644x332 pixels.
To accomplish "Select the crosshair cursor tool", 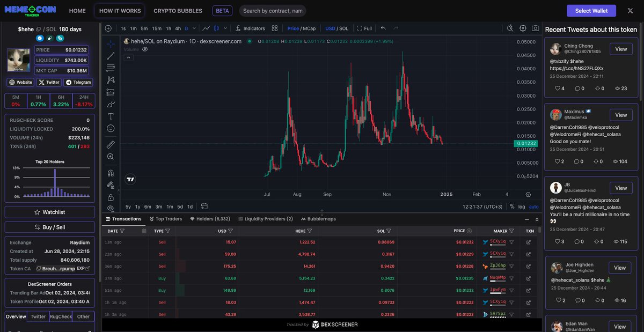I will click(x=111, y=44).
